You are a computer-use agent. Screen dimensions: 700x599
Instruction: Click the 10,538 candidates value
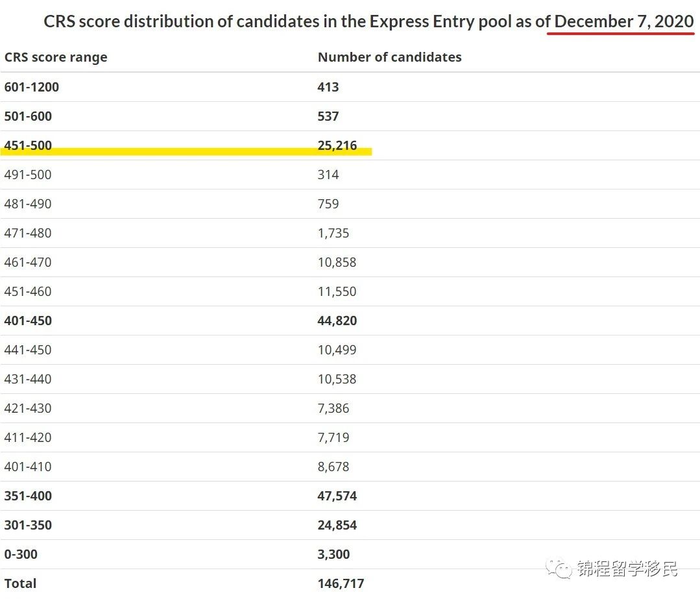pyautogui.click(x=337, y=379)
